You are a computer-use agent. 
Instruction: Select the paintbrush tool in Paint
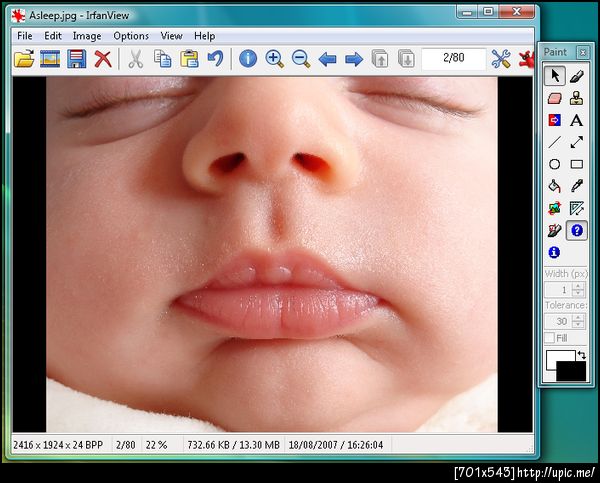click(x=577, y=76)
